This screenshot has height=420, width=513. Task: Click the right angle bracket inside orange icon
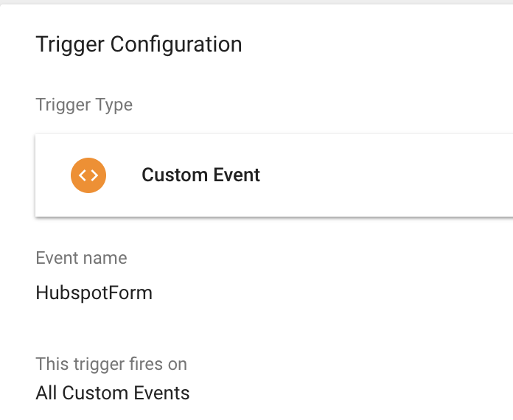coord(94,175)
